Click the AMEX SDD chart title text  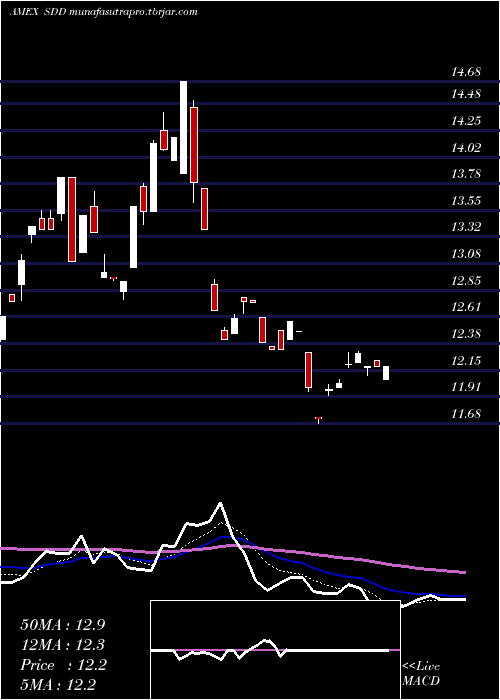click(x=104, y=12)
